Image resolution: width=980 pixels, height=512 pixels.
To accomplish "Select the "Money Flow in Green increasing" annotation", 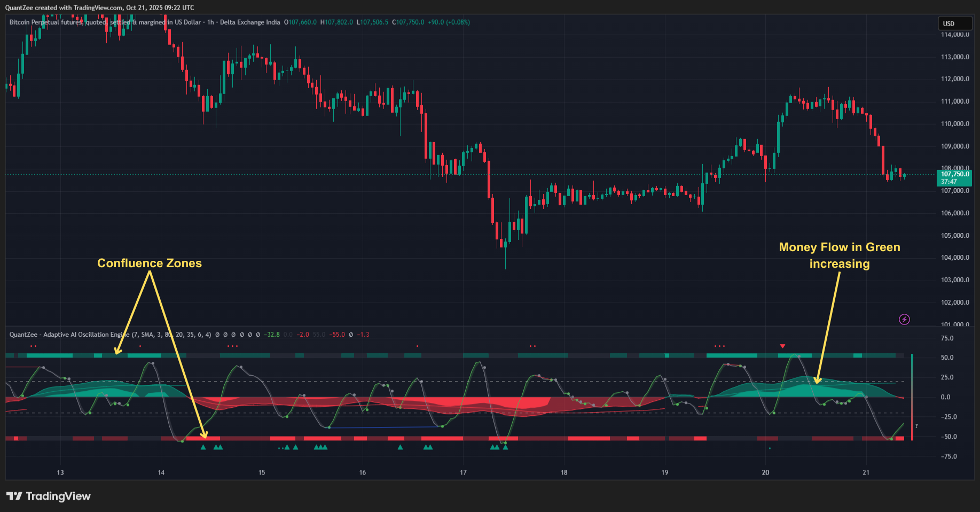I will [x=839, y=255].
